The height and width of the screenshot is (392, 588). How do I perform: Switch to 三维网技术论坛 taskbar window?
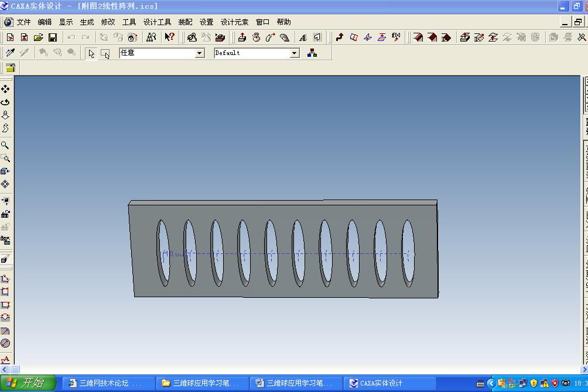tap(108, 383)
